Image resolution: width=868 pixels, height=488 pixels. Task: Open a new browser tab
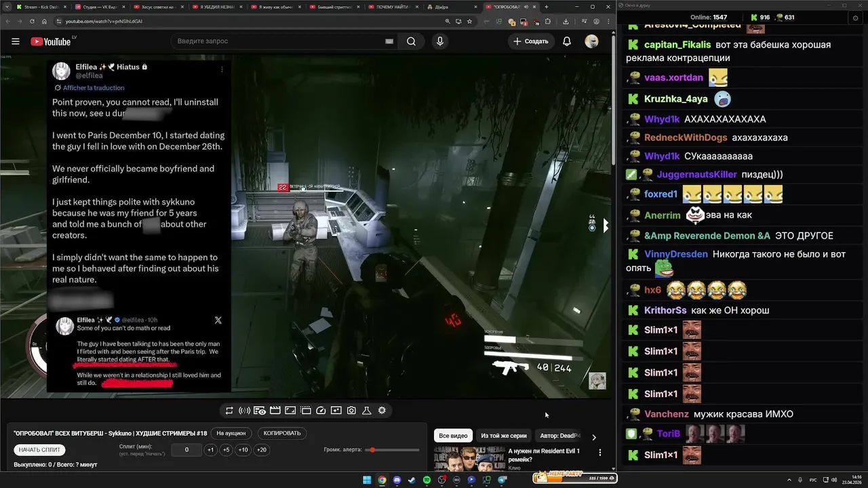click(x=547, y=7)
